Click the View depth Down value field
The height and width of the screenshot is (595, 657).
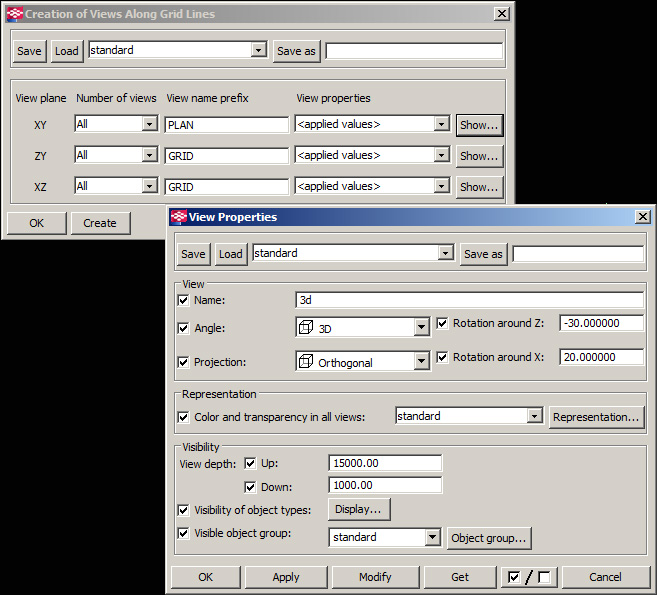(385, 485)
